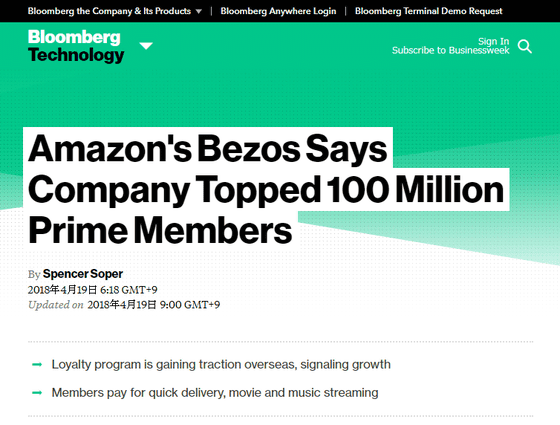Click green arrow before Members pay bullet
The image size is (560, 425).
(37, 393)
